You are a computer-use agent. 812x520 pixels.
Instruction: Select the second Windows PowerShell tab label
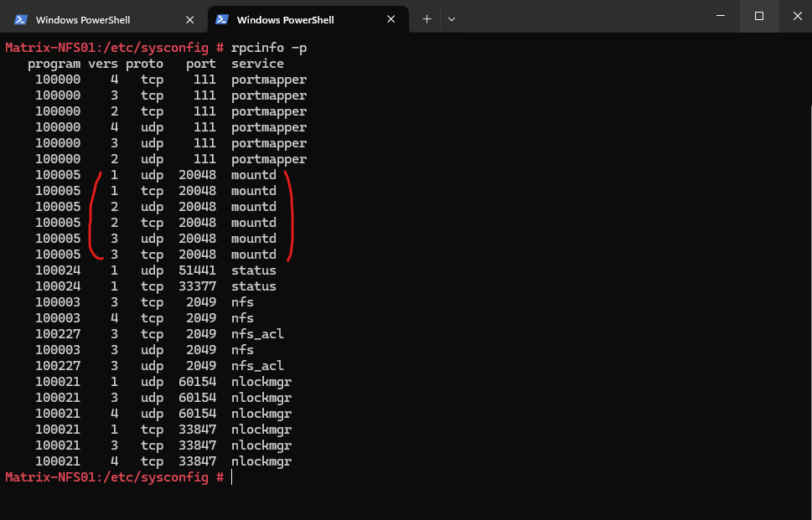[286, 19]
